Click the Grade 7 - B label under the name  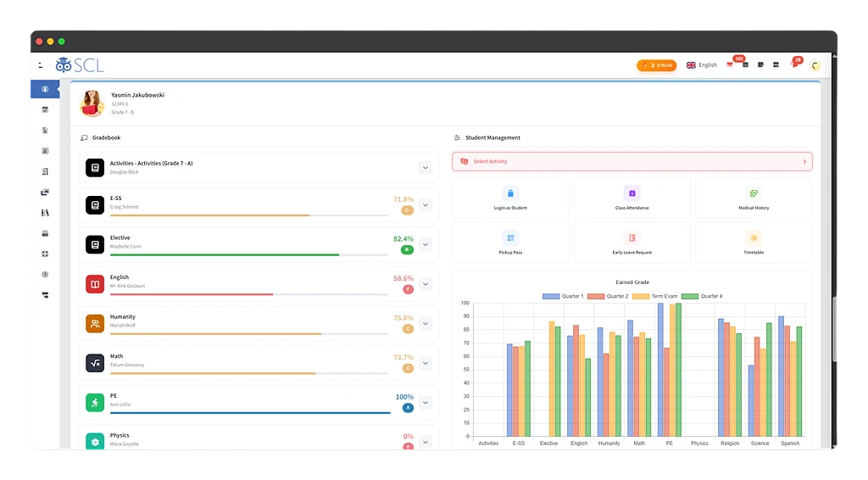pyautogui.click(x=122, y=113)
